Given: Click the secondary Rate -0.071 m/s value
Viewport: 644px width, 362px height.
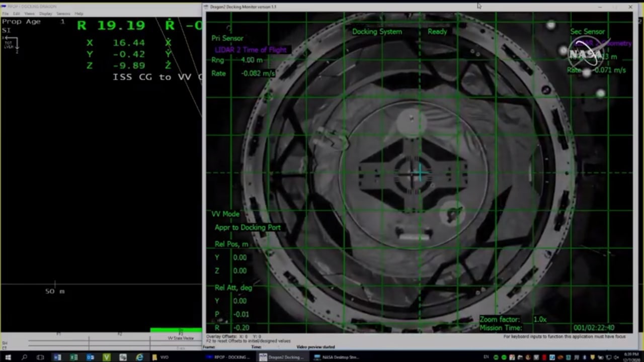Looking at the screenshot, I should click(610, 70).
